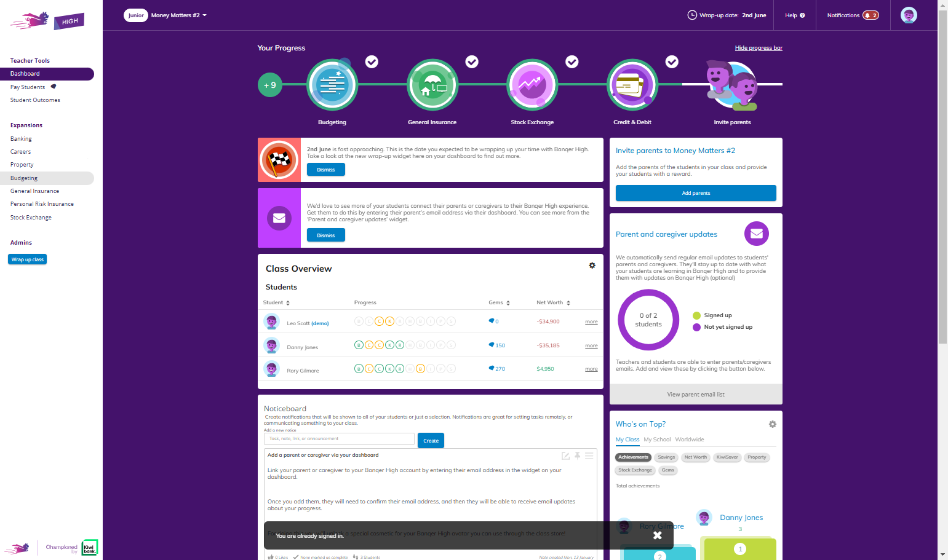Sort the table by Net Worth column
Screen dimensions: 948x560
553,302
